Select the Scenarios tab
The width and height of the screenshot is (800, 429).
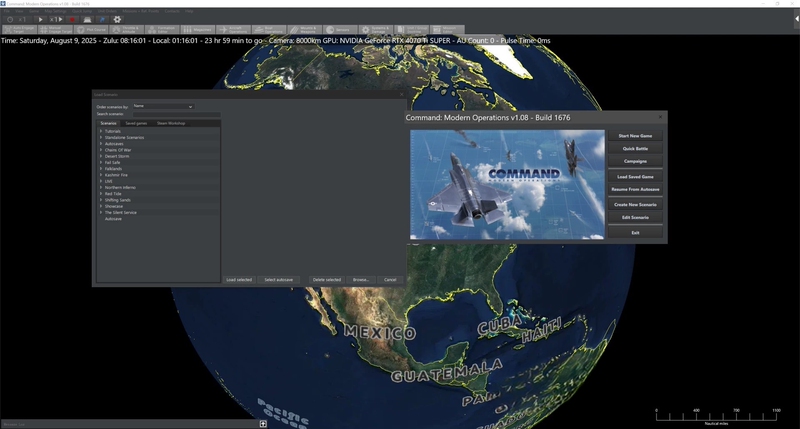click(x=108, y=123)
